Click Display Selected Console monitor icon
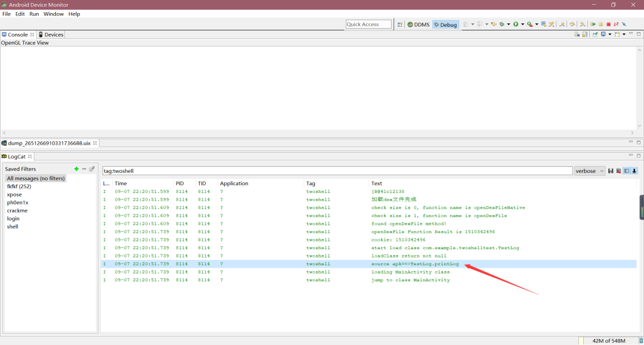 (603, 34)
